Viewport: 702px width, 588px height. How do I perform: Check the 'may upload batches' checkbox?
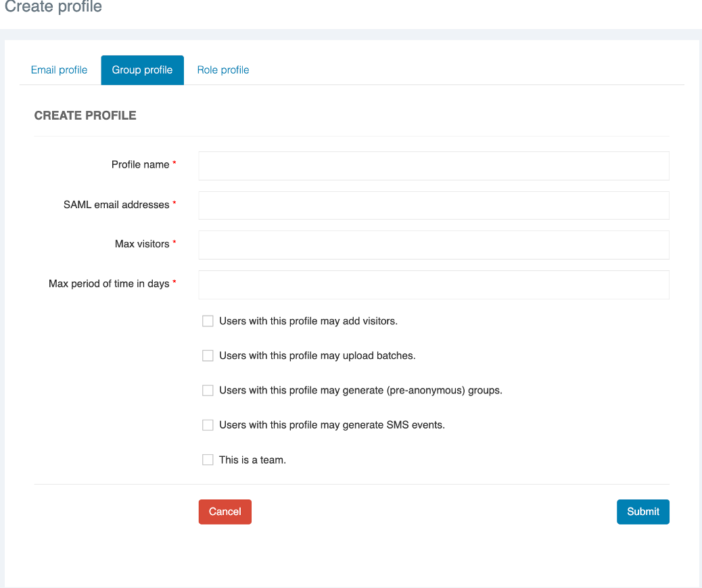[x=208, y=356]
